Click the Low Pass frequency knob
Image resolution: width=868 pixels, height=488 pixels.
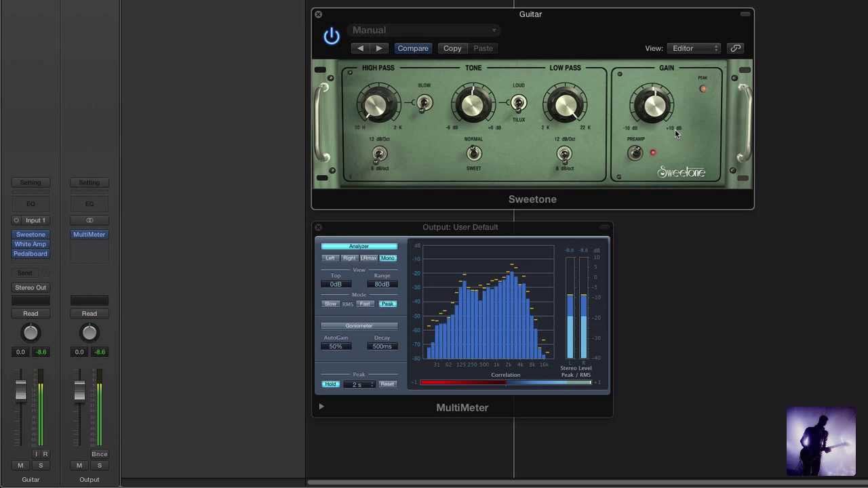[x=565, y=104]
